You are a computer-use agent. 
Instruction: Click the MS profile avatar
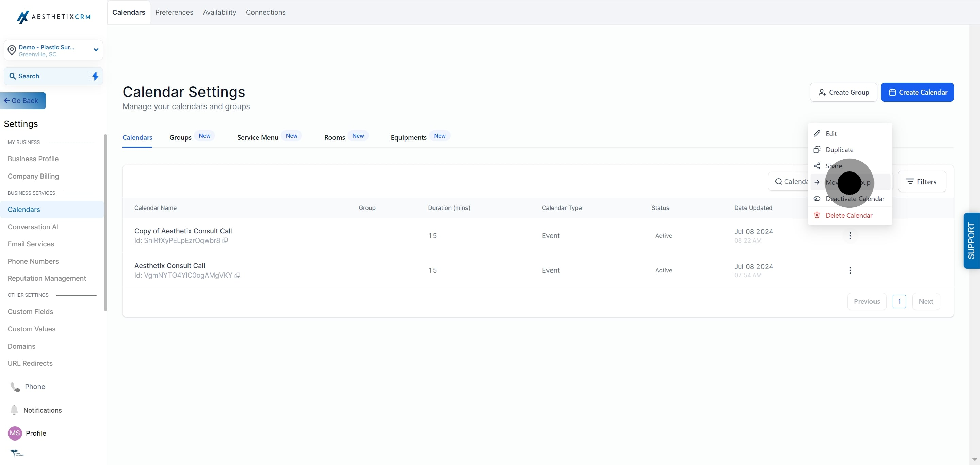click(15, 433)
